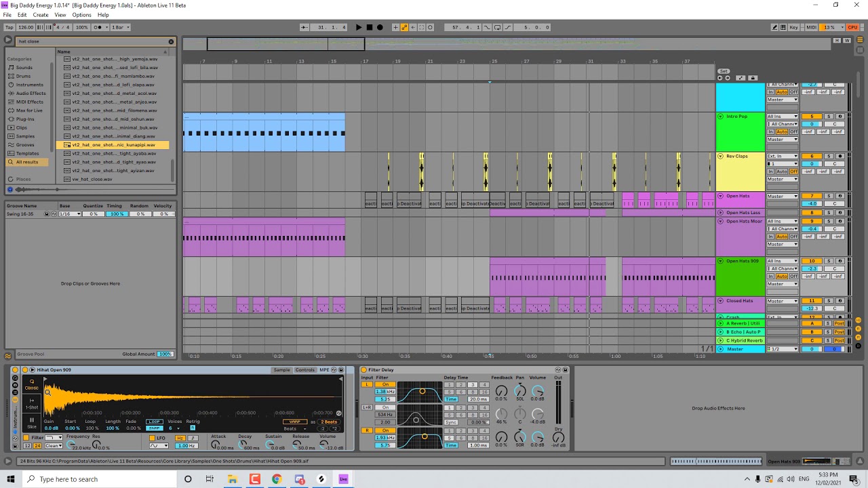This screenshot has height=488, width=868.
Task: Select Sounds category in browser
Action: click(24, 68)
